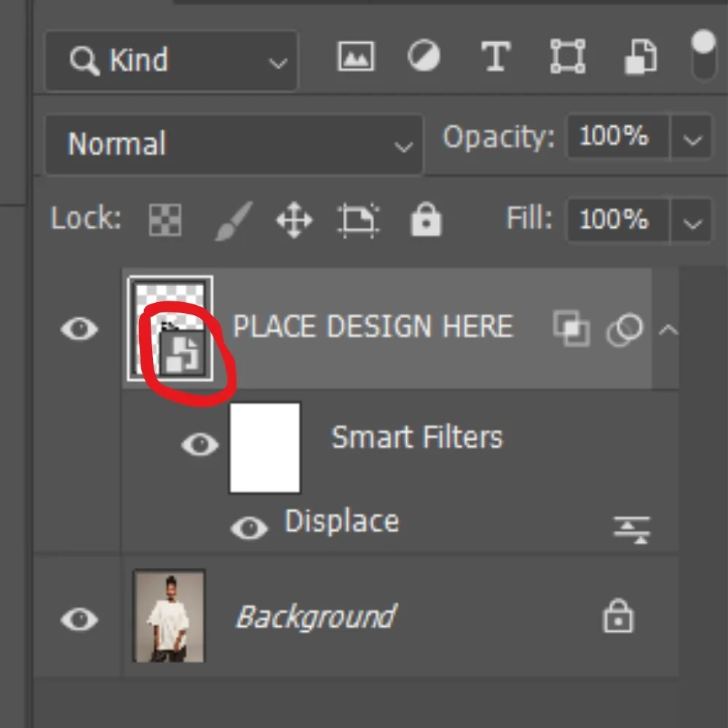Image resolution: width=728 pixels, height=728 pixels.
Task: Open Displace filter blending options icon
Action: (x=632, y=530)
